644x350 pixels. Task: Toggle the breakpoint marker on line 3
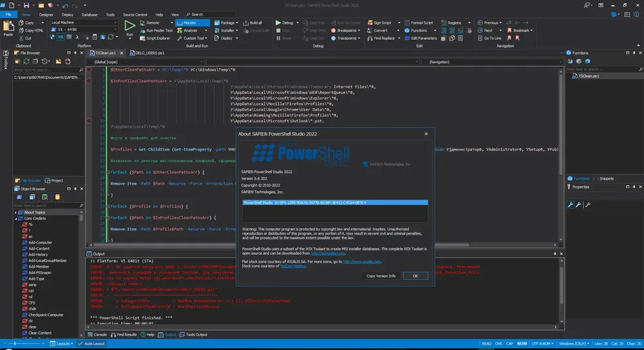(x=89, y=81)
